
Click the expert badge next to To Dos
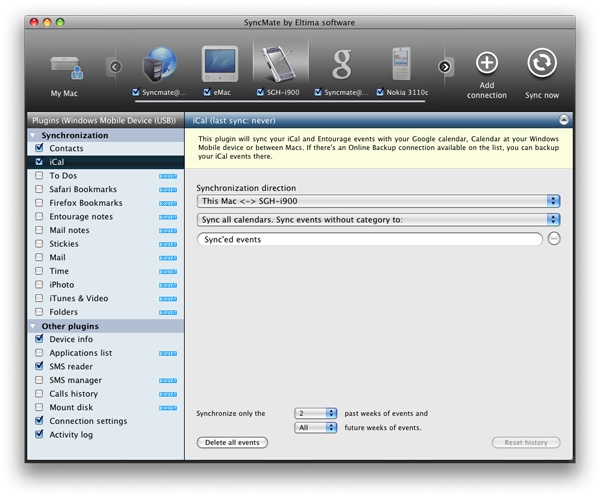click(x=168, y=176)
